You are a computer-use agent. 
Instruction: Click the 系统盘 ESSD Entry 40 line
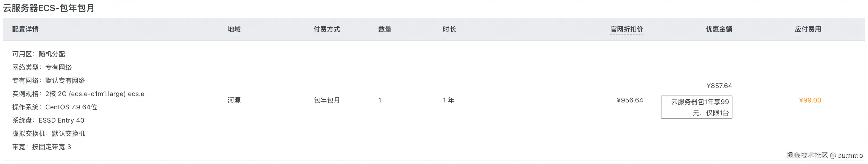tap(48, 120)
